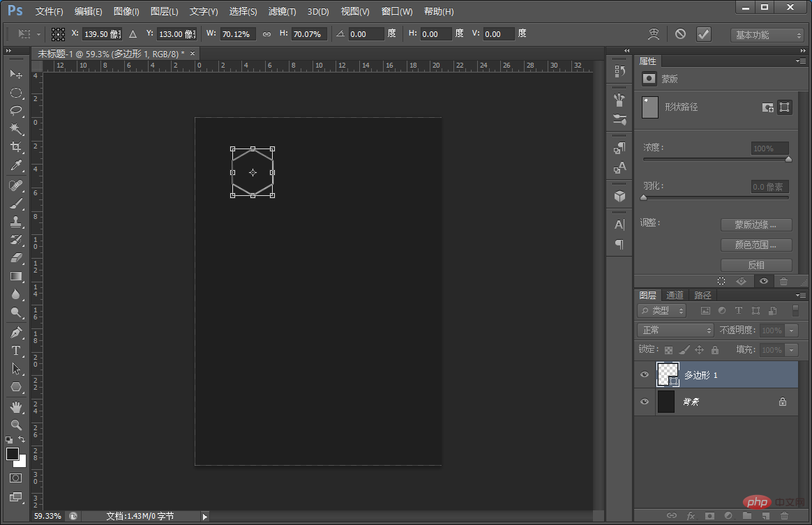Image resolution: width=812 pixels, height=525 pixels.
Task: Open the 图像(I) menu
Action: coord(126,11)
